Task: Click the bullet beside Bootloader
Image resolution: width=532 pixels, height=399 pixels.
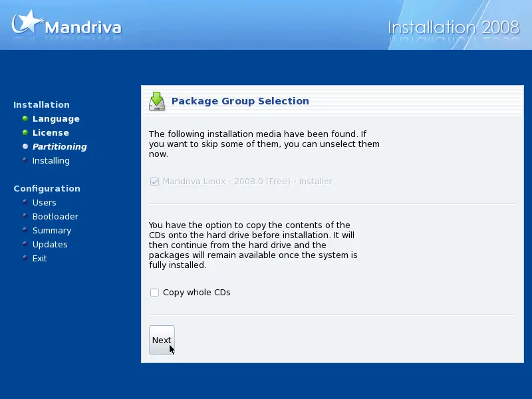Action: tap(25, 215)
